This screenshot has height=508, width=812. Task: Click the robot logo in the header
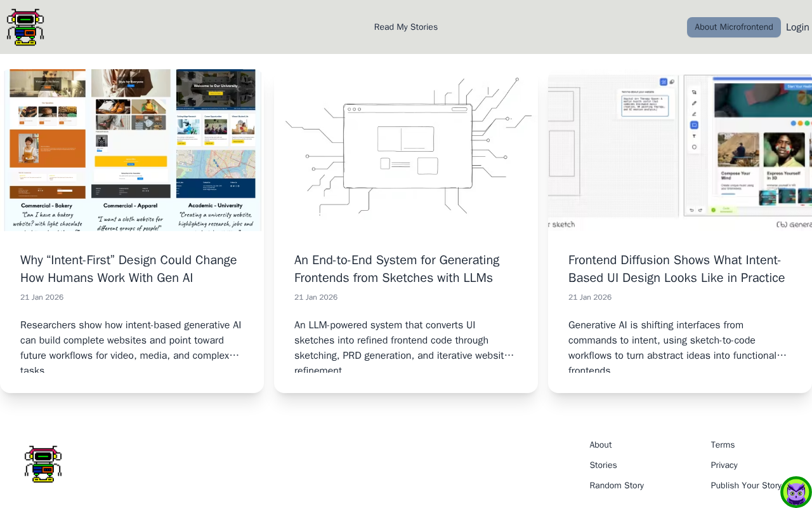click(25, 27)
